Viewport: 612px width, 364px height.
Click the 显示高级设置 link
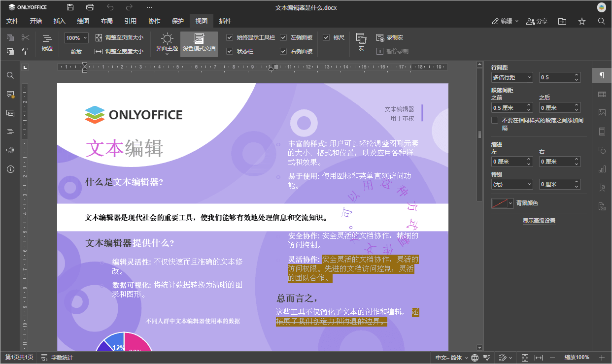(539, 221)
